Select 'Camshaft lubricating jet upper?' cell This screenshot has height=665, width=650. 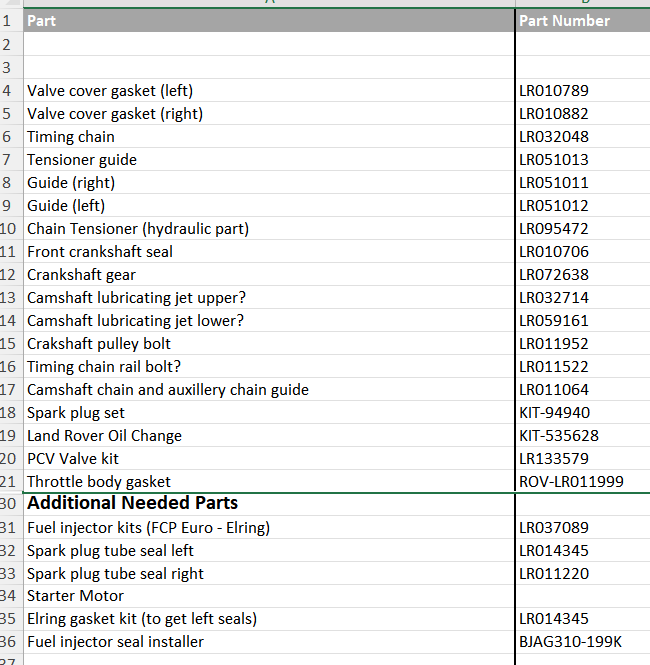coord(269,297)
